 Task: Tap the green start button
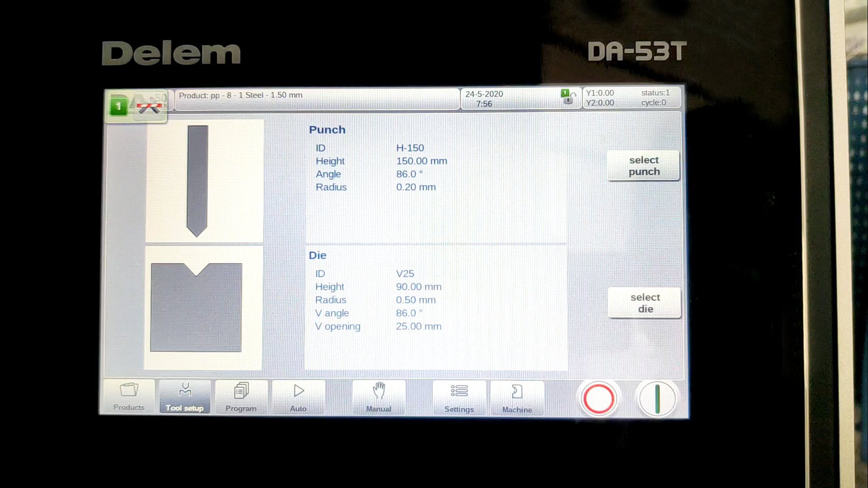657,399
